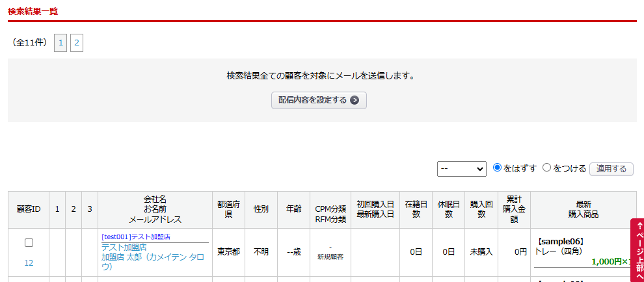Click the 会社名 お名前 メールアドレス header
The width and height of the screenshot is (644, 282).
pyautogui.click(x=155, y=209)
